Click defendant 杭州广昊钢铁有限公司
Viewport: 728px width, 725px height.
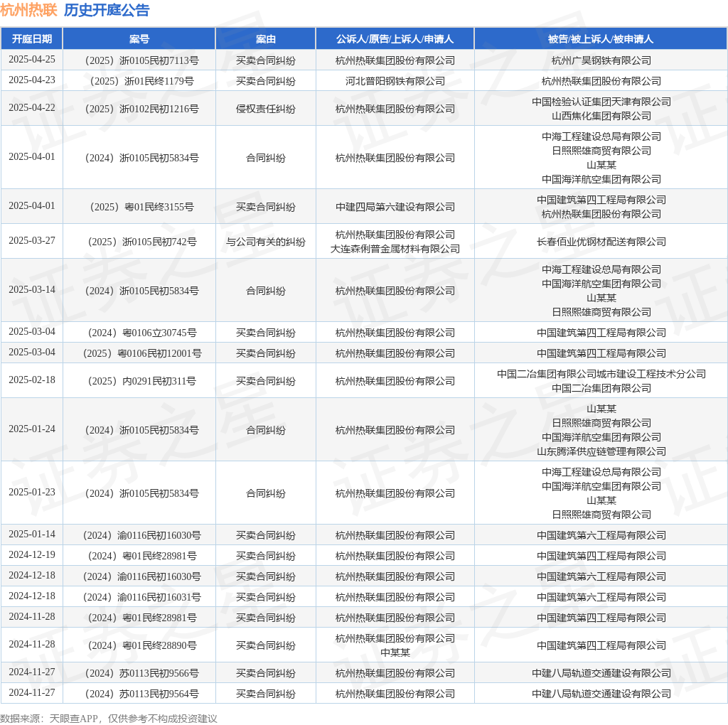[601, 60]
